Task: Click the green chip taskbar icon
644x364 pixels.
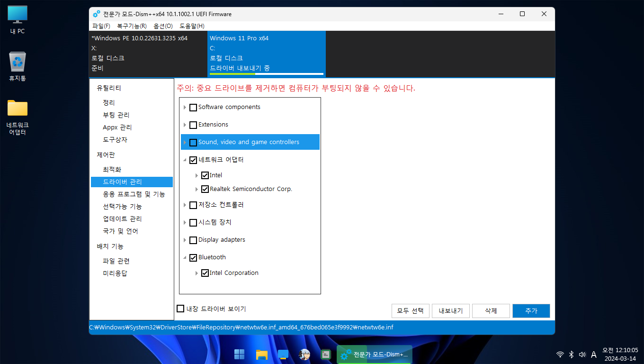Action: 326,354
